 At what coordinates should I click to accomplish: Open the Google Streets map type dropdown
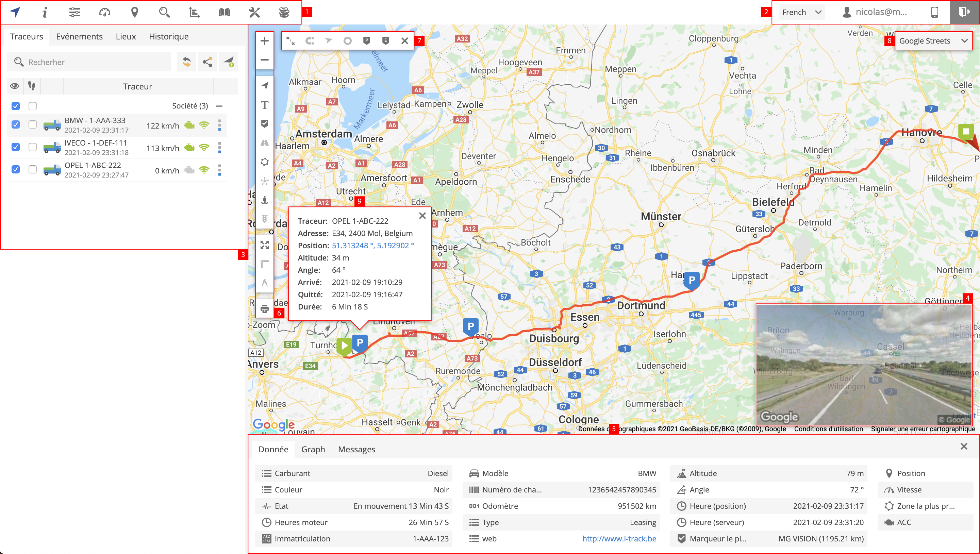(x=933, y=41)
